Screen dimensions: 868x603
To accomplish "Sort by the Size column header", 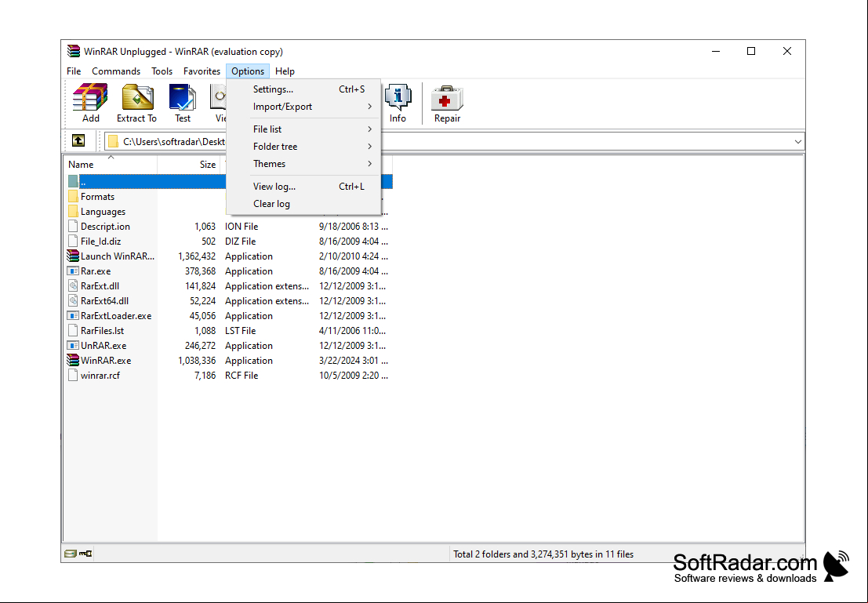I will pos(189,165).
